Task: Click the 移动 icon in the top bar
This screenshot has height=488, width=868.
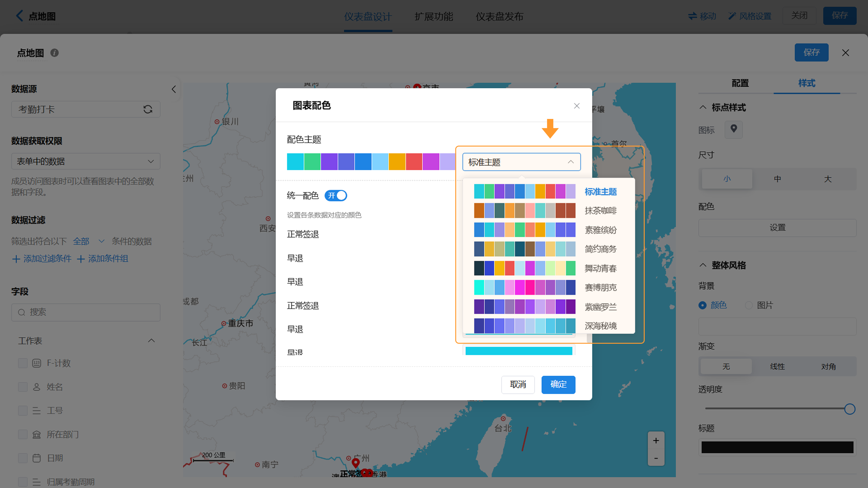Action: point(692,16)
